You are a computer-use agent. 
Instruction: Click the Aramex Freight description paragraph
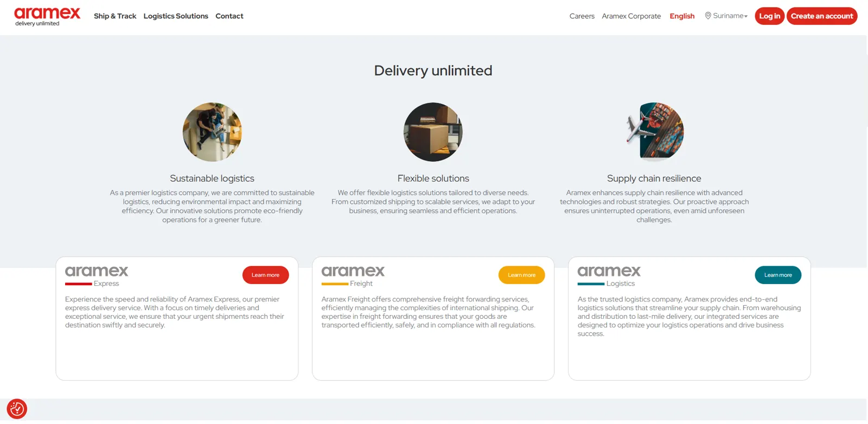click(x=429, y=312)
